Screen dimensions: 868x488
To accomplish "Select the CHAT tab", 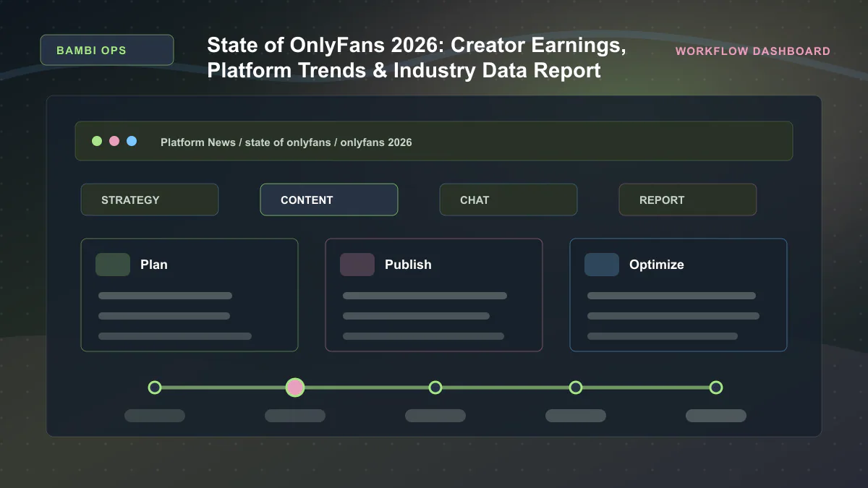I will tap(509, 200).
